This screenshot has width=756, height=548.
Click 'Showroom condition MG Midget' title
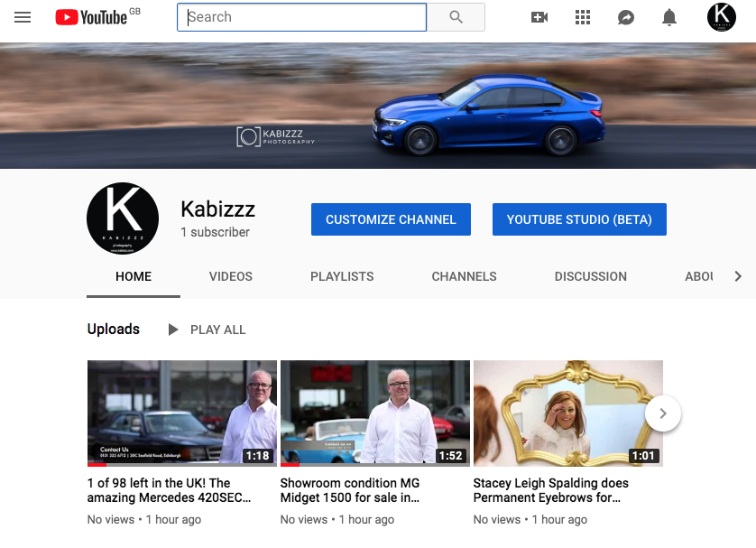click(350, 490)
